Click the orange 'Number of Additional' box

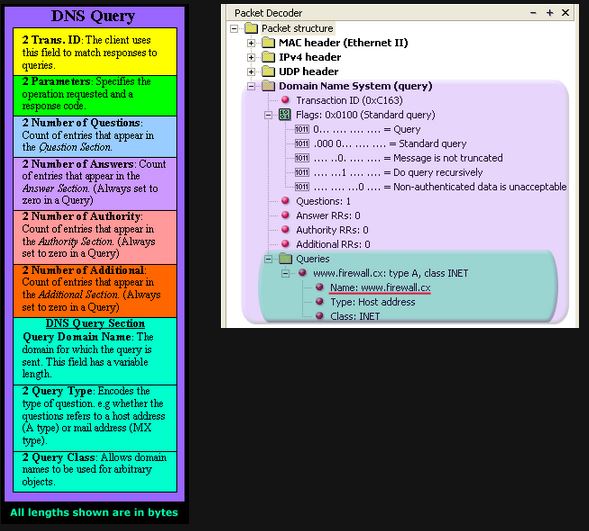coord(95,291)
